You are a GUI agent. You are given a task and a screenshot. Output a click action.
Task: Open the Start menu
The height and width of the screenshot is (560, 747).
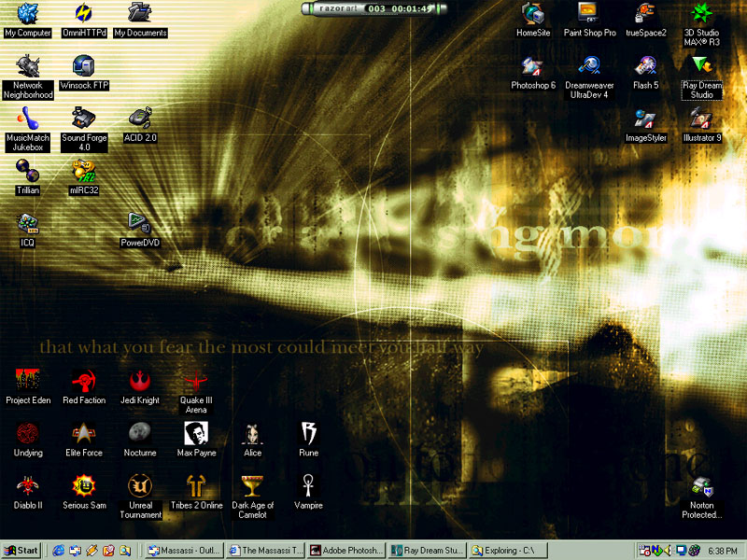pos(21,551)
